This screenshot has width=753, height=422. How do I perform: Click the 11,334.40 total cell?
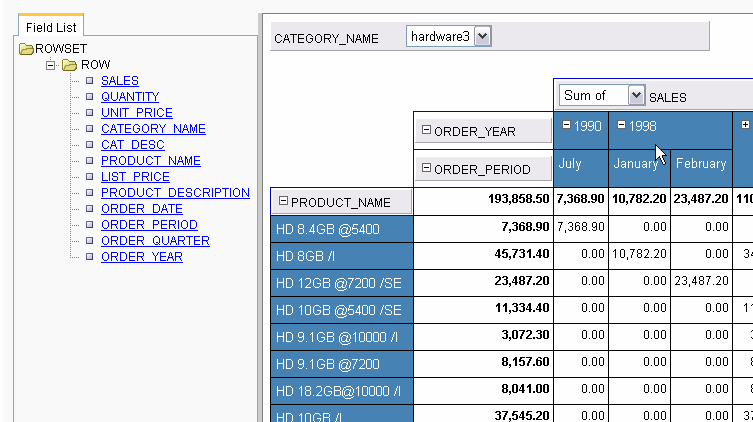[484, 310]
